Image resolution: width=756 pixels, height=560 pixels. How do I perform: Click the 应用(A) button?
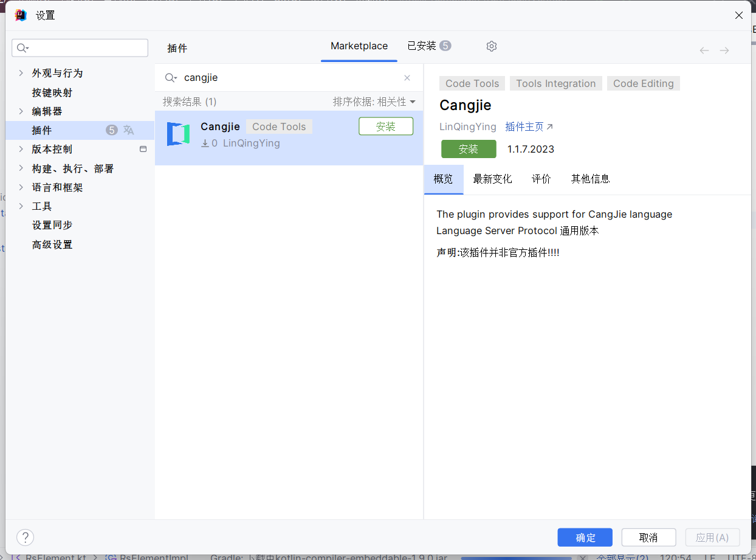click(712, 538)
